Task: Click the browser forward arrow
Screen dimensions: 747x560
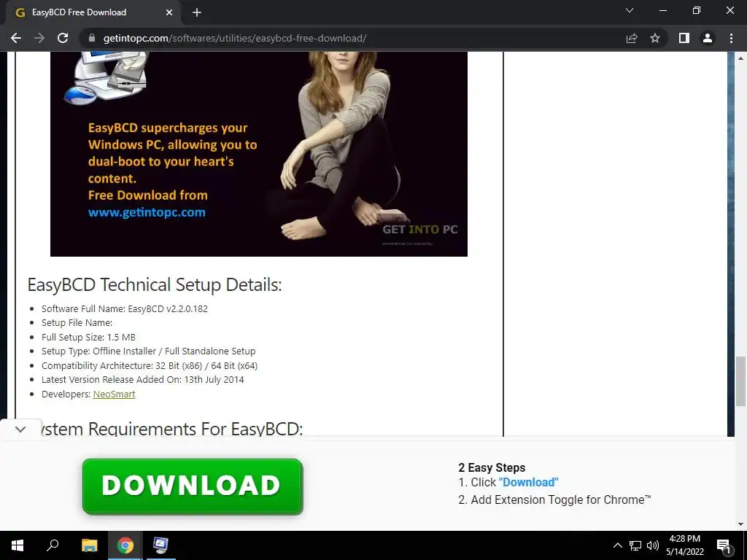Action: pyautogui.click(x=39, y=38)
